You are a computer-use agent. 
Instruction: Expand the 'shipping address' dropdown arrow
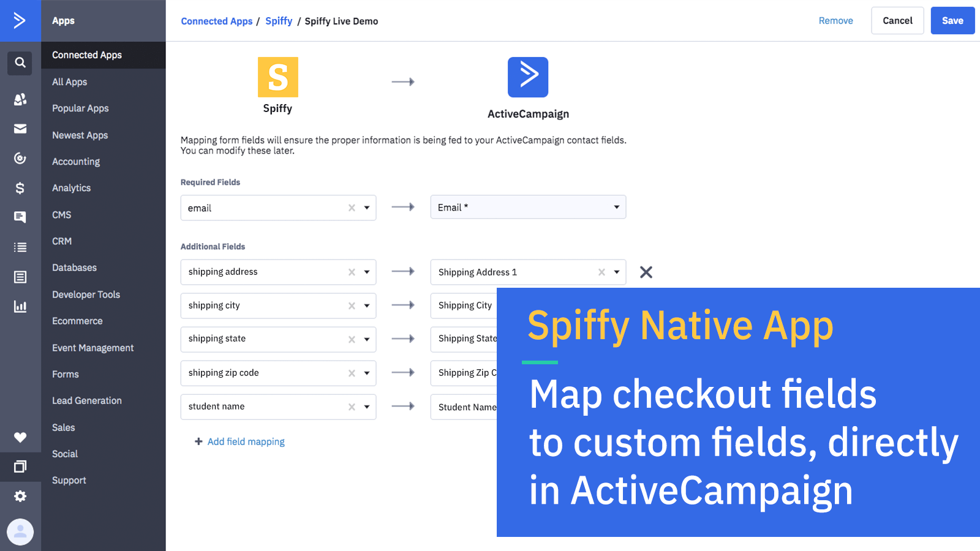(x=367, y=272)
